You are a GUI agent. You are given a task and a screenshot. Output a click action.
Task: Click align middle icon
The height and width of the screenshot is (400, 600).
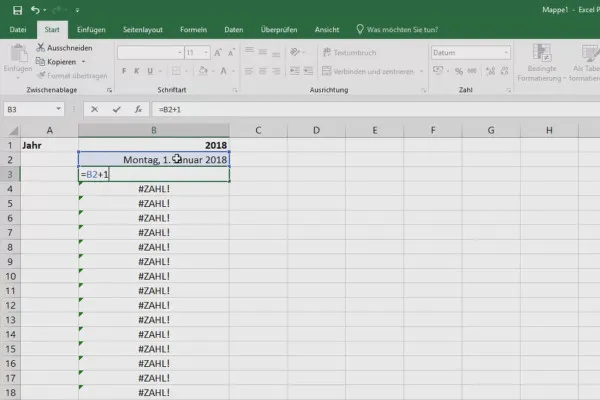click(262, 52)
